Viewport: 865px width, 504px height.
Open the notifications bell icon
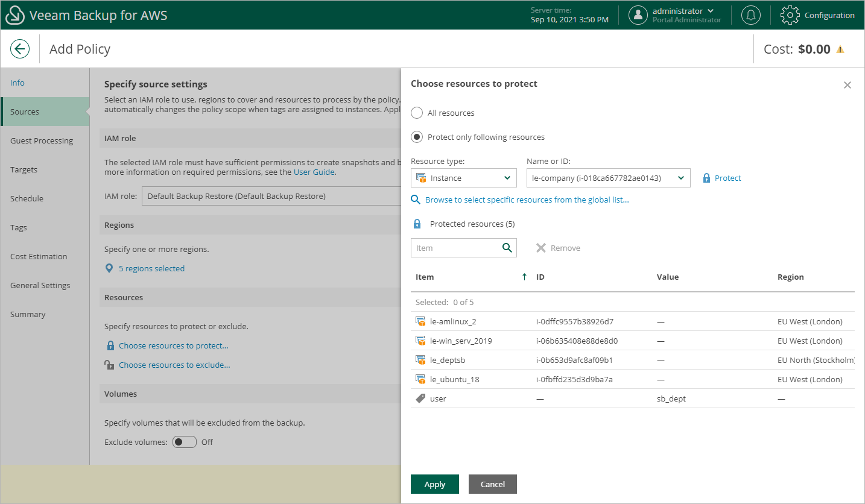(x=750, y=15)
